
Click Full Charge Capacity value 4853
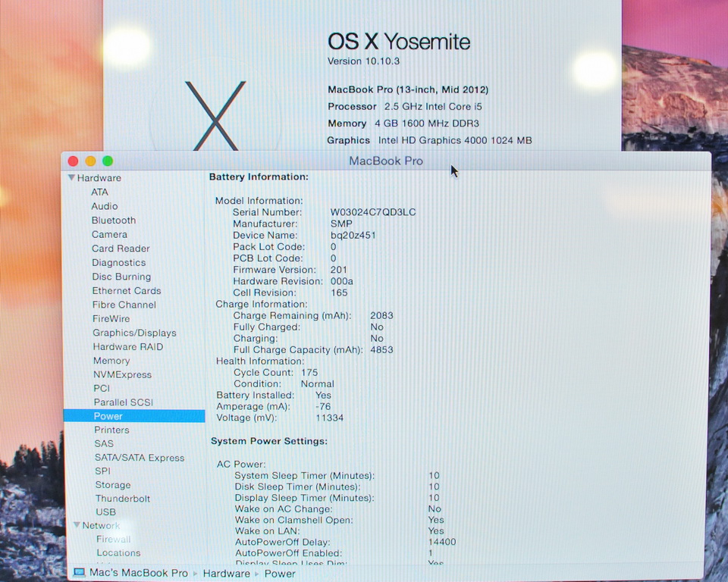(381, 350)
